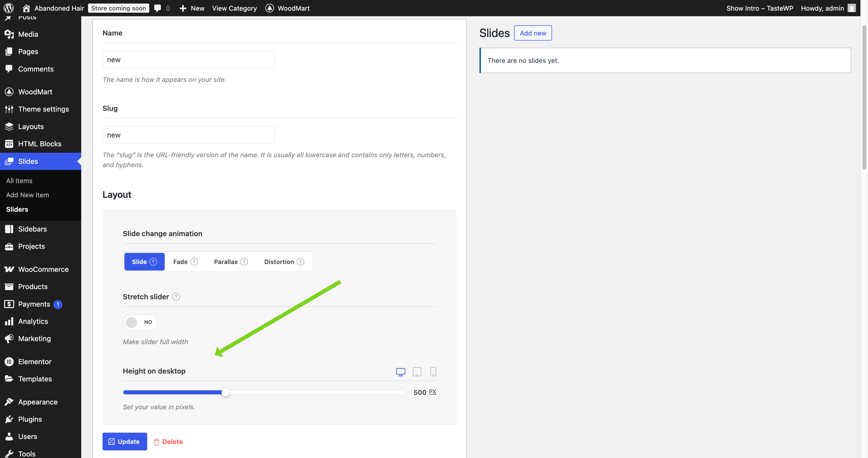868x458 pixels.
Task: Show help tooltip for Parallax animation
Action: [x=244, y=262]
